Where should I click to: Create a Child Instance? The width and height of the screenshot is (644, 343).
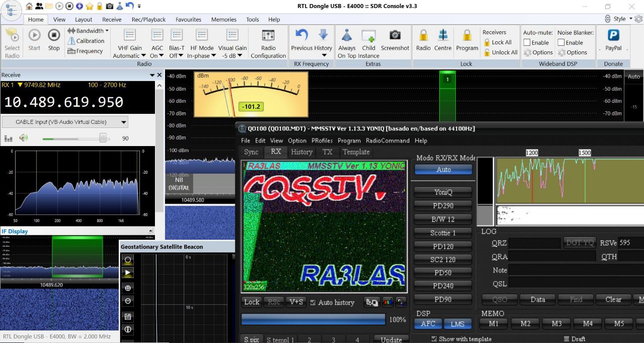tap(369, 43)
